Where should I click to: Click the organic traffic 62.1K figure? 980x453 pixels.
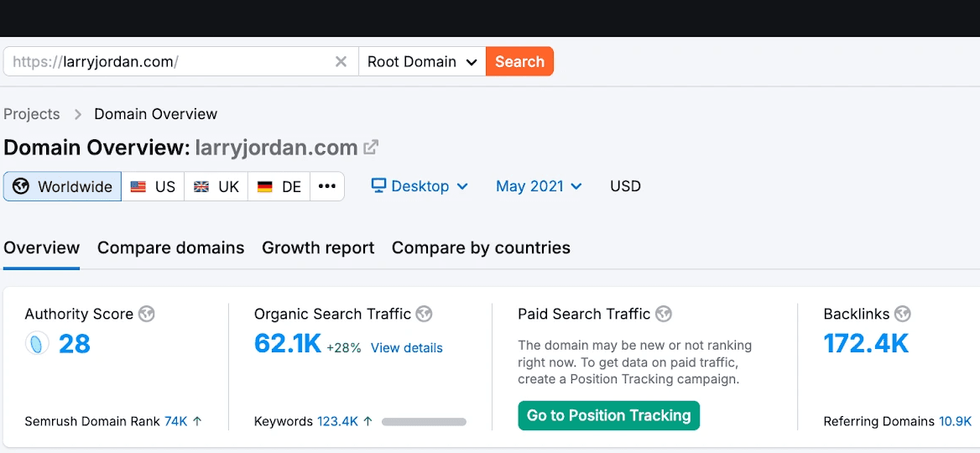[x=288, y=344]
